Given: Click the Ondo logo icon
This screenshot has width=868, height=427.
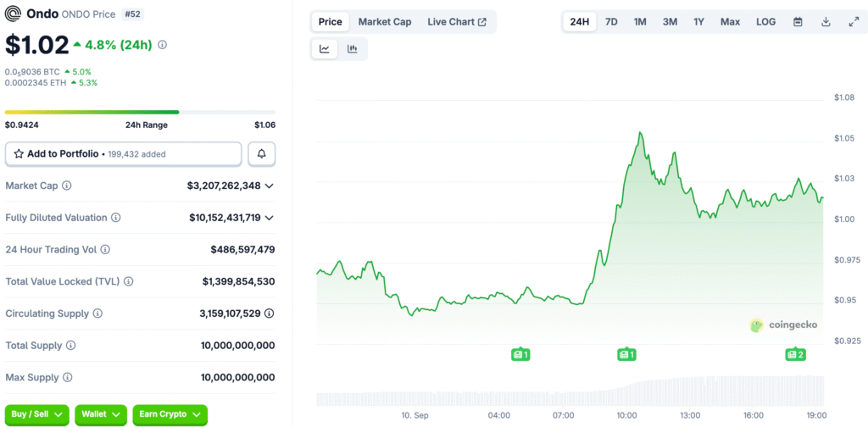Looking at the screenshot, I should click(12, 14).
